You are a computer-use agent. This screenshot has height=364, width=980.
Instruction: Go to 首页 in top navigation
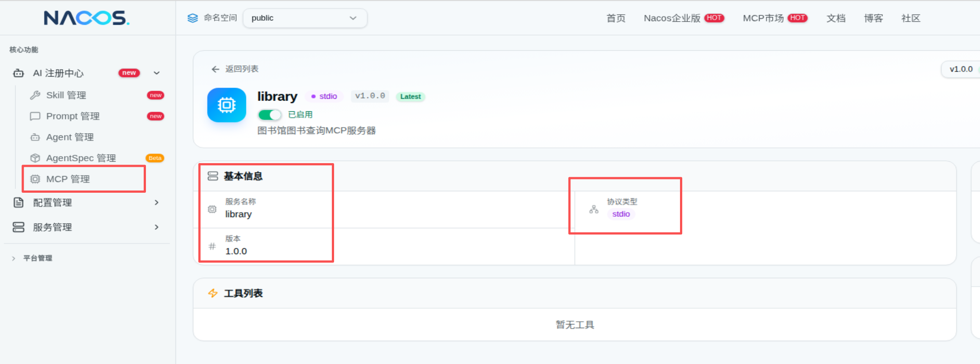coord(616,18)
